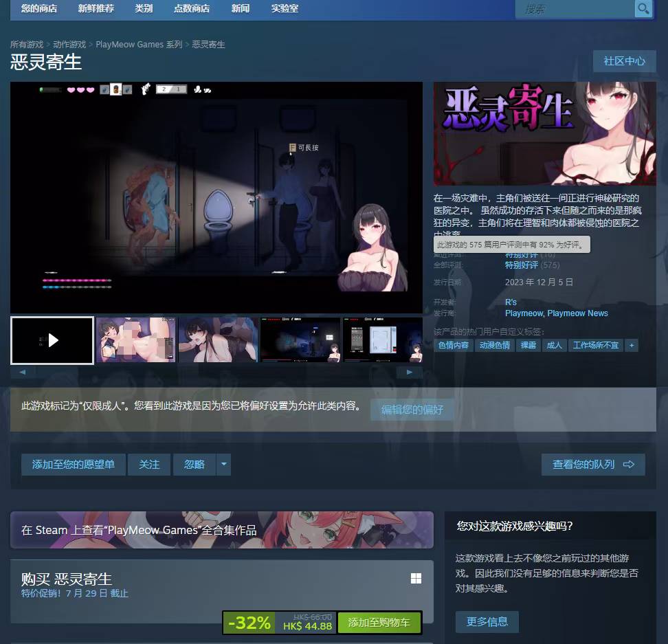Click the -32% discount badge
Screen dimensions: 668x644
pyautogui.click(x=249, y=623)
